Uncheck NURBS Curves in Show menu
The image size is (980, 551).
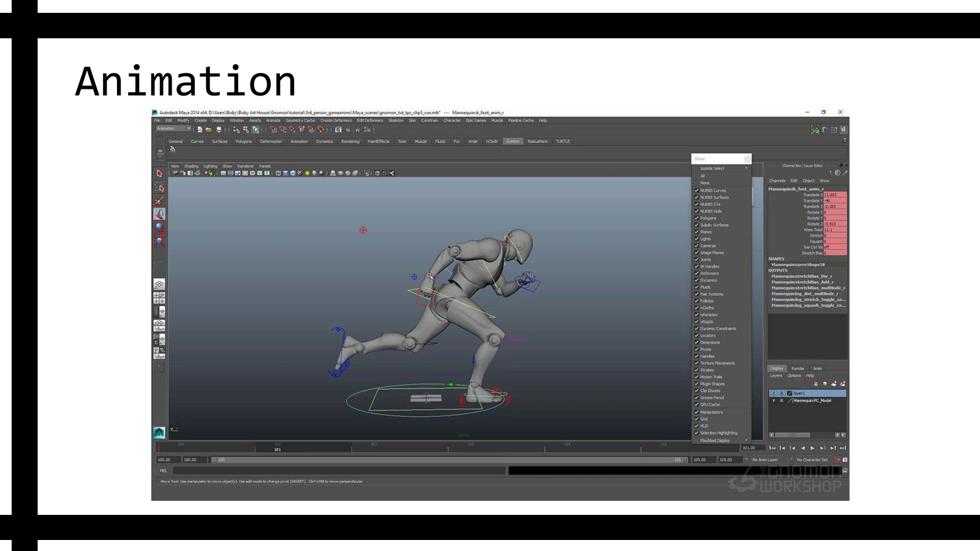[696, 190]
